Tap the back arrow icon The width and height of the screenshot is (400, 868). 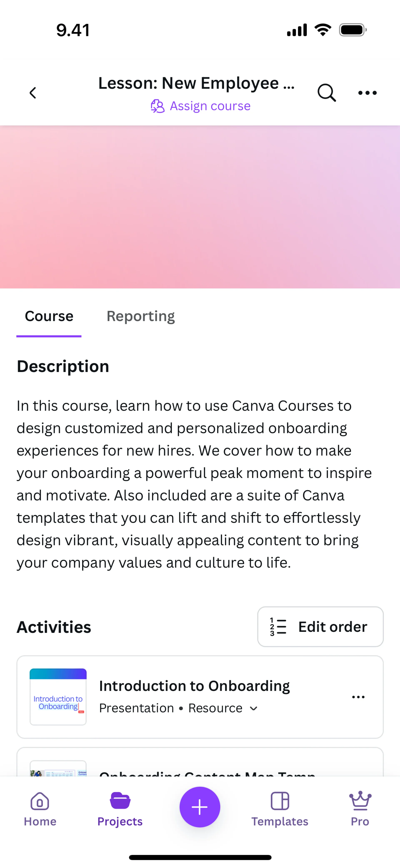coord(33,93)
